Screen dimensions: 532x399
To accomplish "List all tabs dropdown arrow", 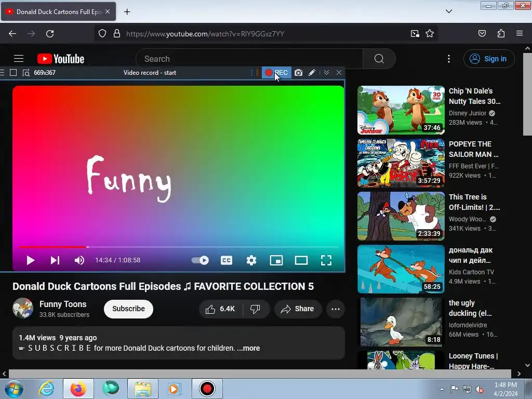I will [x=448, y=11].
